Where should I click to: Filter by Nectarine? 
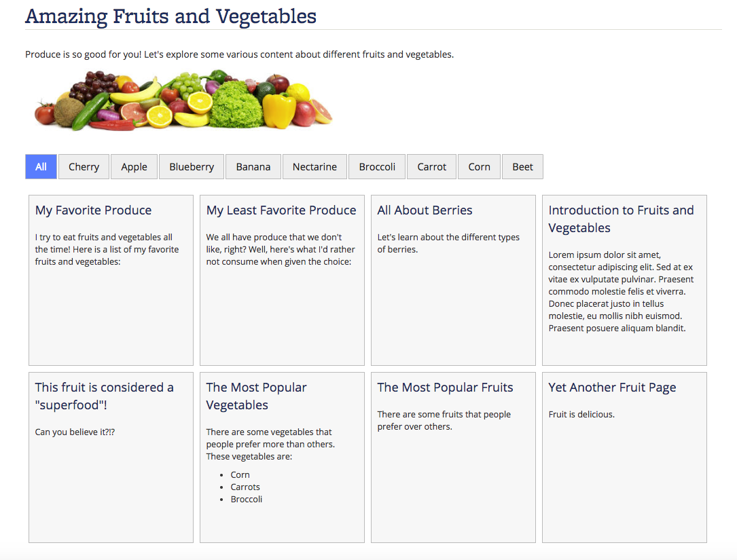pyautogui.click(x=315, y=167)
